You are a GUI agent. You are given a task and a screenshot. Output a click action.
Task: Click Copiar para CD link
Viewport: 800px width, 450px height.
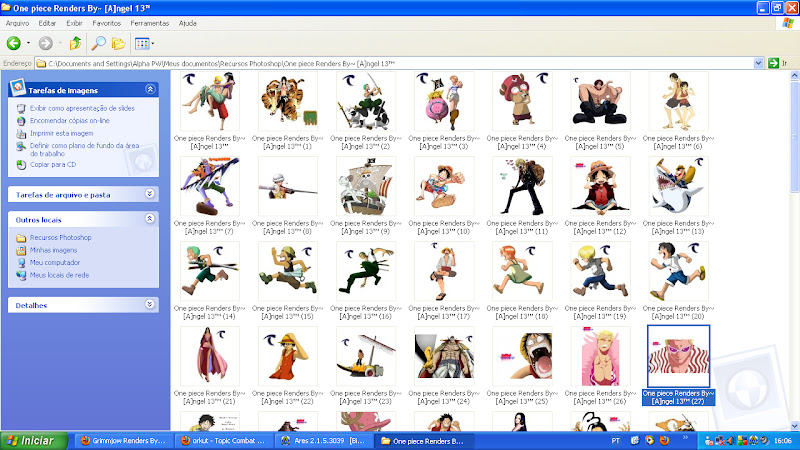pyautogui.click(x=53, y=165)
